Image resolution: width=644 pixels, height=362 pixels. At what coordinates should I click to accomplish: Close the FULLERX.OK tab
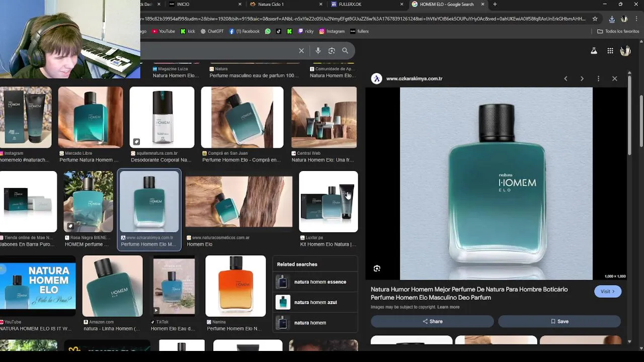(401, 4)
